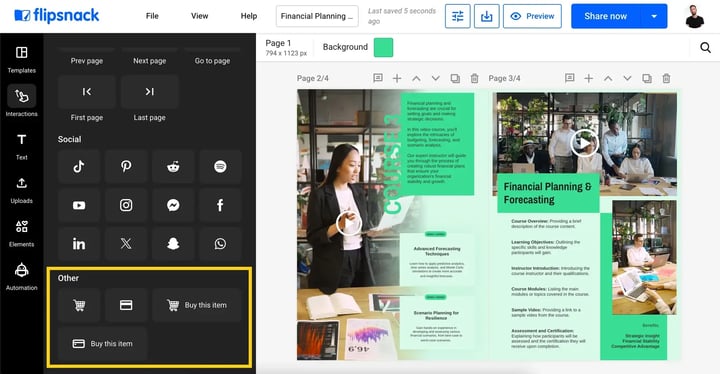
Task: Add a new page after Page 3/4
Action: coord(588,78)
